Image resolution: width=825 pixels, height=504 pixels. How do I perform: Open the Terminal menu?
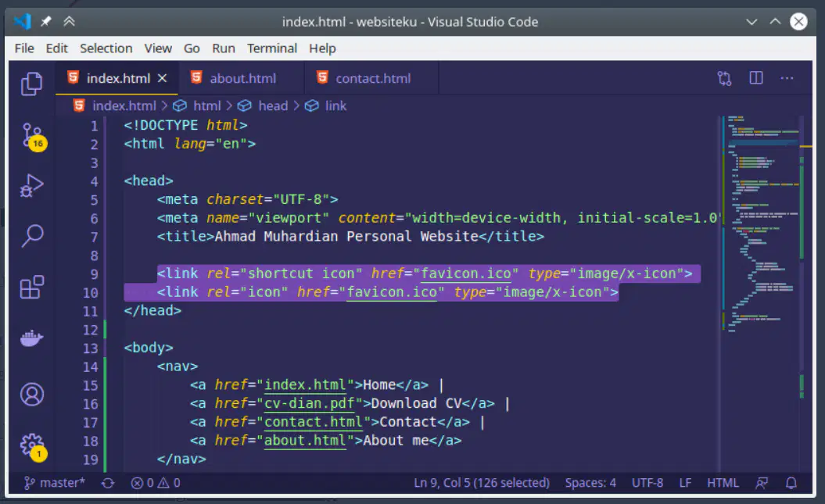[272, 48]
